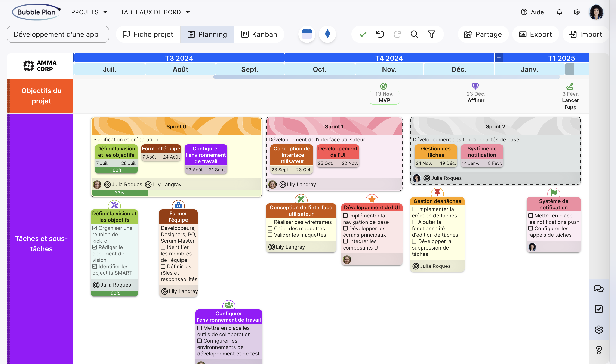Click the Partage button
The image size is (616, 364).
tap(483, 34)
